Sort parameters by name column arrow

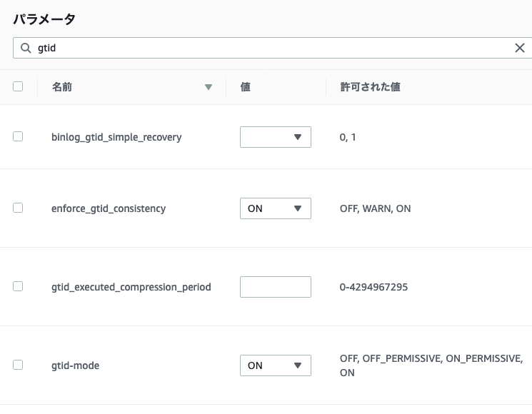209,87
